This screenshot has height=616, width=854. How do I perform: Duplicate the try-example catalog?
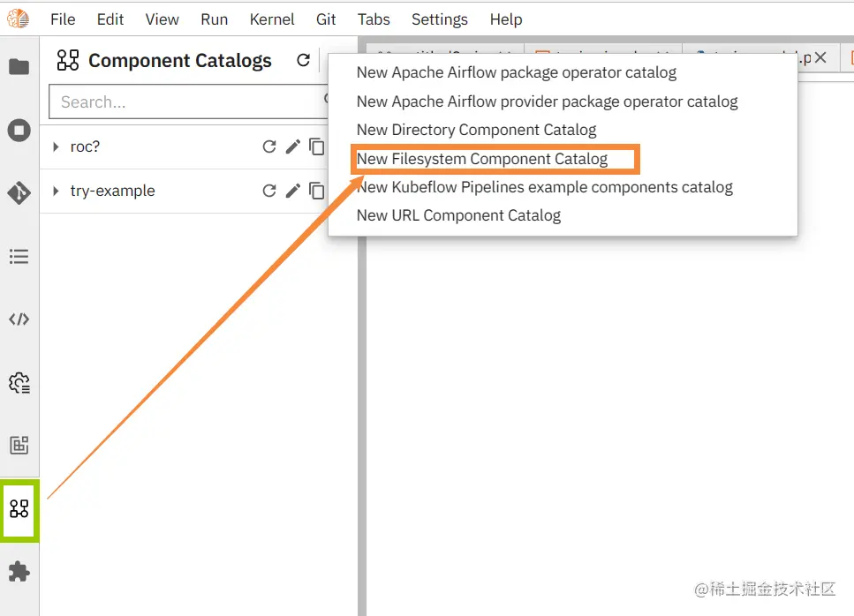pyautogui.click(x=316, y=191)
